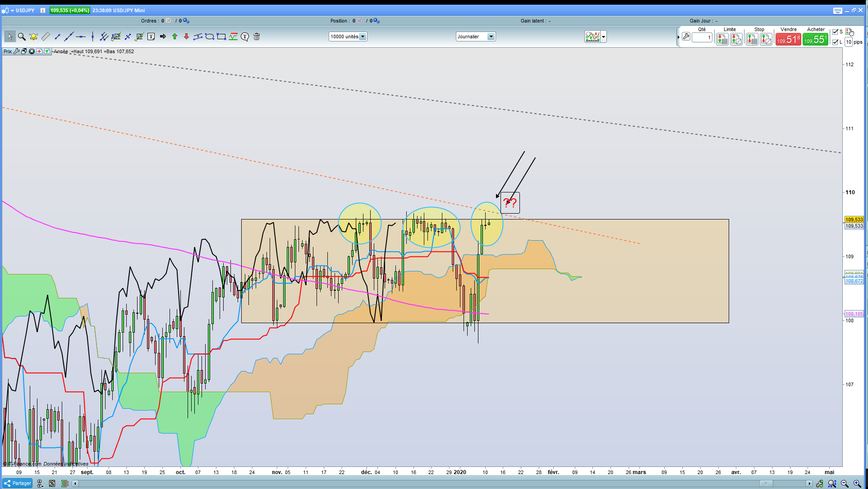Open the 10000 unités dropdown

click(x=348, y=37)
